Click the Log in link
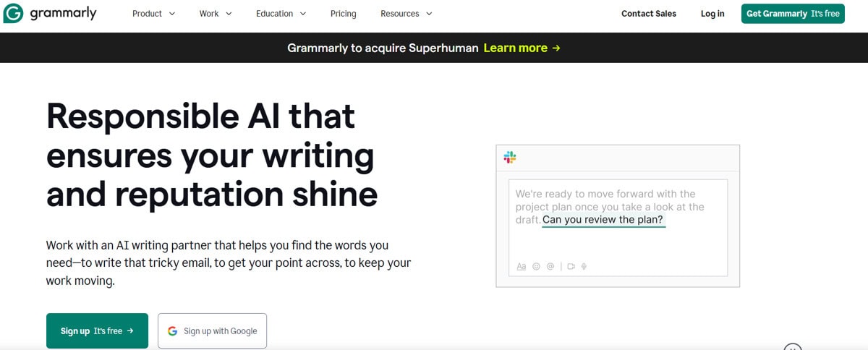 pyautogui.click(x=712, y=14)
